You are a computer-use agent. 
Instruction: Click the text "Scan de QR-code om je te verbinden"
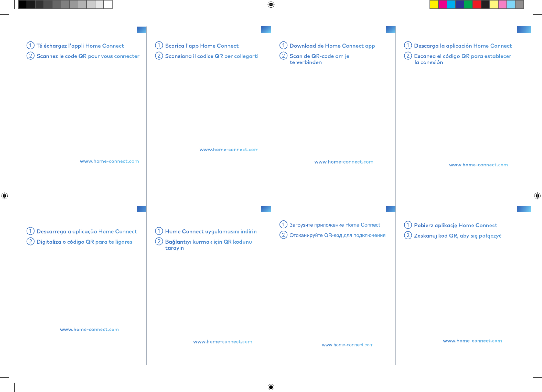coord(319,59)
